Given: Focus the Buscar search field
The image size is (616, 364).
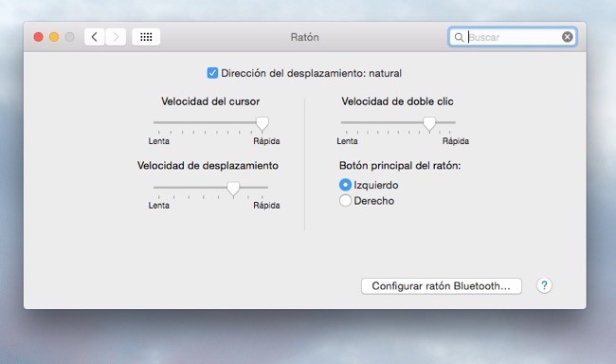Looking at the screenshot, I should pos(513,37).
